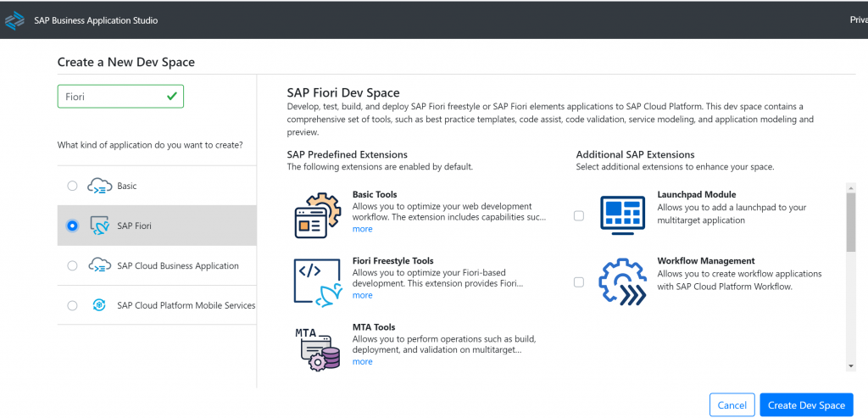Click the SAP Predefined Extensions heading

347,154
